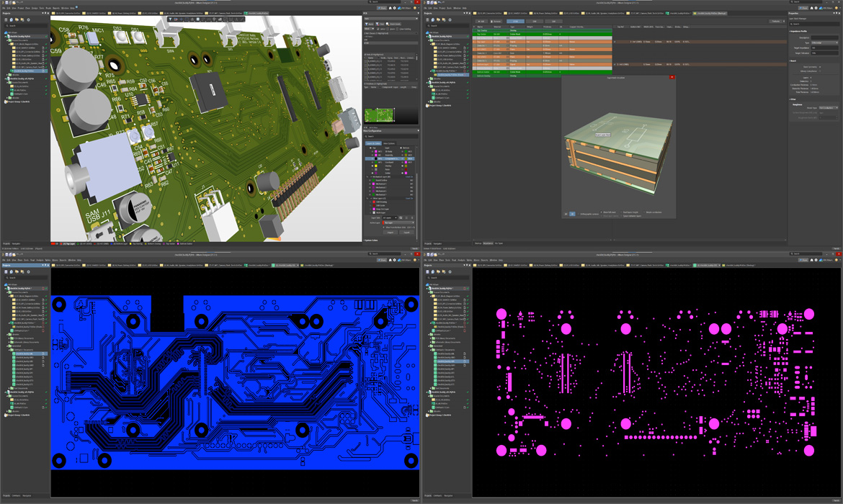Image resolution: width=843 pixels, height=504 pixels.
Task: Click the View Configuration search field
Action: coord(391,137)
